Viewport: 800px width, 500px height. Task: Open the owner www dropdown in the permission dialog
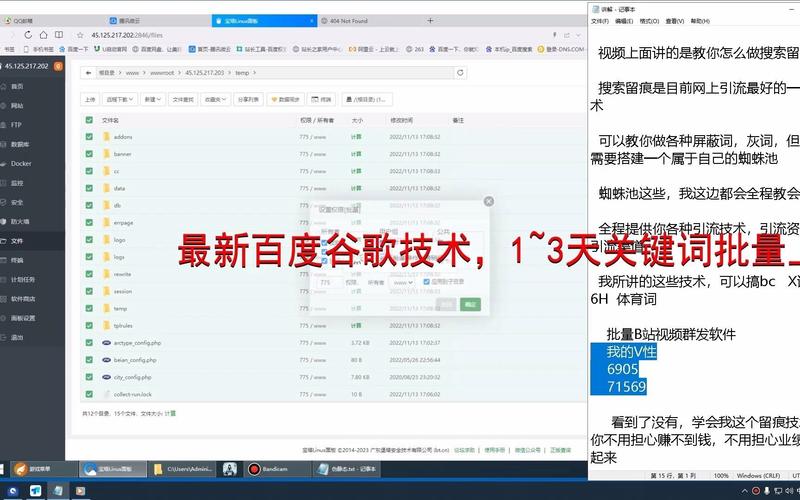click(402, 282)
